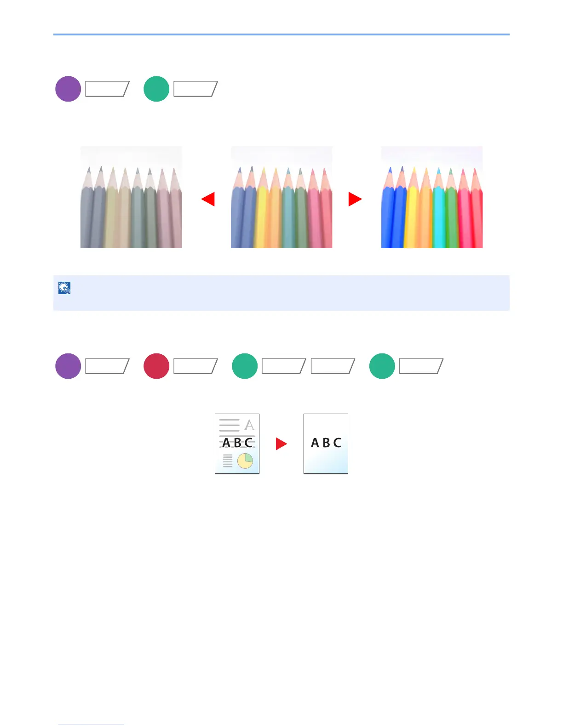Click the clean ABC document image
Image resolution: width=563 pixels, height=728 pixels.
(326, 444)
